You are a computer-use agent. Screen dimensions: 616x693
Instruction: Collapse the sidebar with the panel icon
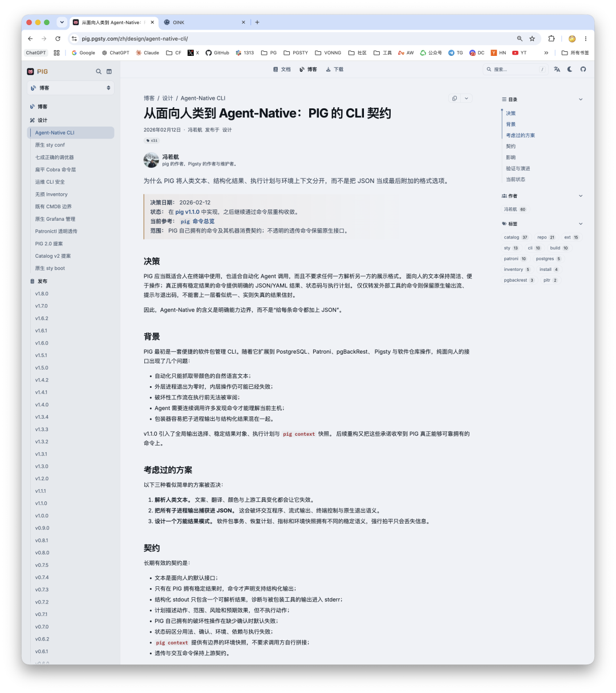pos(109,71)
